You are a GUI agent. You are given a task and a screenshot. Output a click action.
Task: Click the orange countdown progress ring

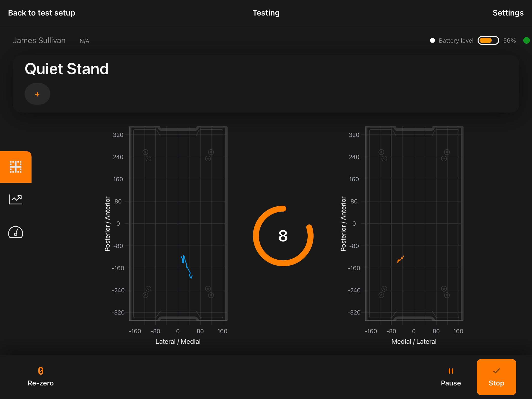pyautogui.click(x=283, y=236)
